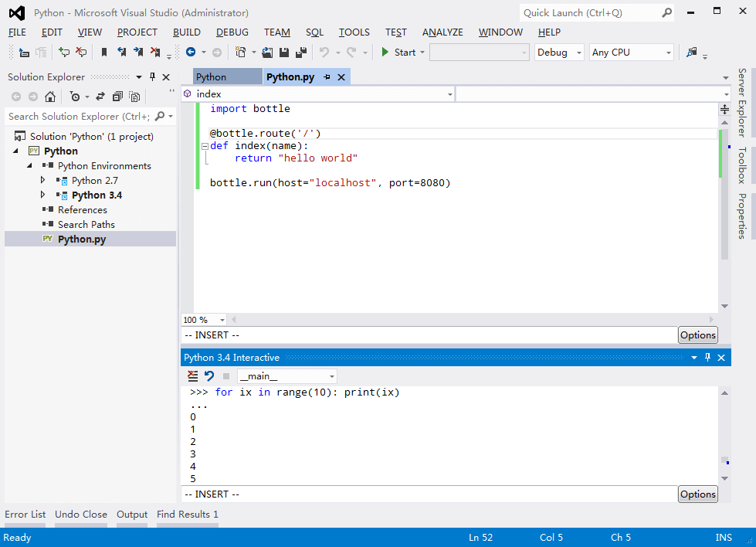756x547 pixels.
Task: Click the Start debugging button
Action: click(398, 53)
